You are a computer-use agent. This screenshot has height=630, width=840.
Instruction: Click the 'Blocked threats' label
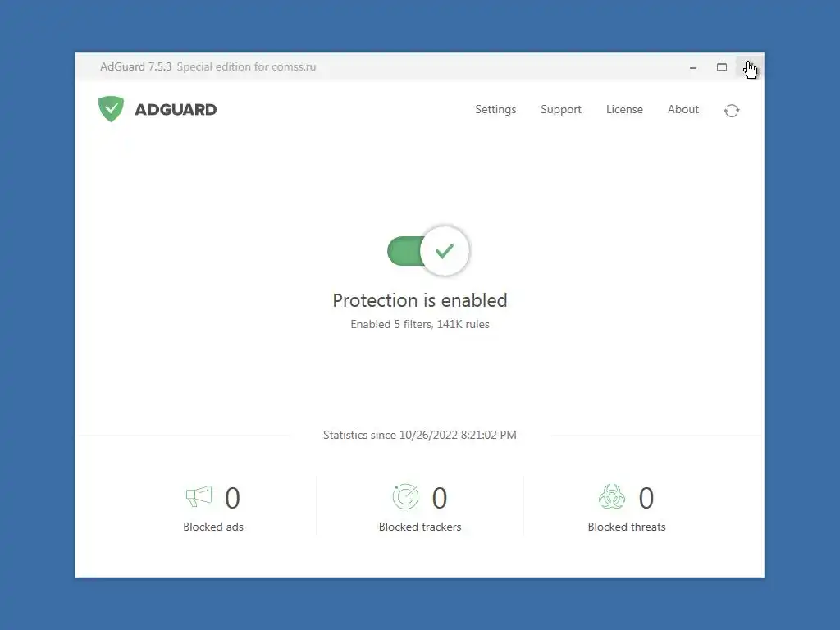pyautogui.click(x=626, y=527)
